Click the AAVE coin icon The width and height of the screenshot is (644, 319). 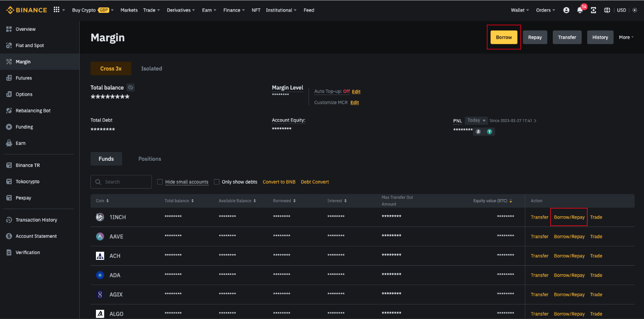tap(100, 237)
